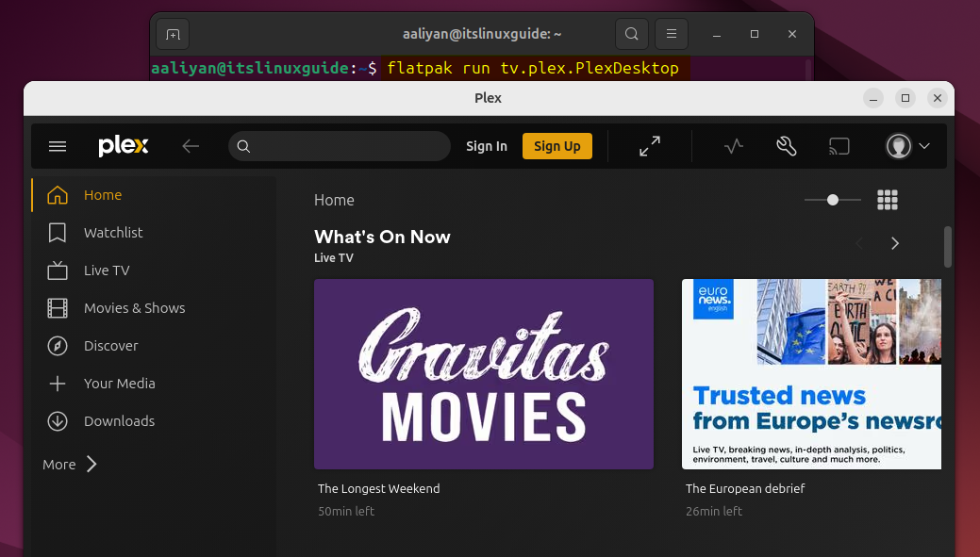
Task: Click the Cast to device icon
Action: click(839, 146)
